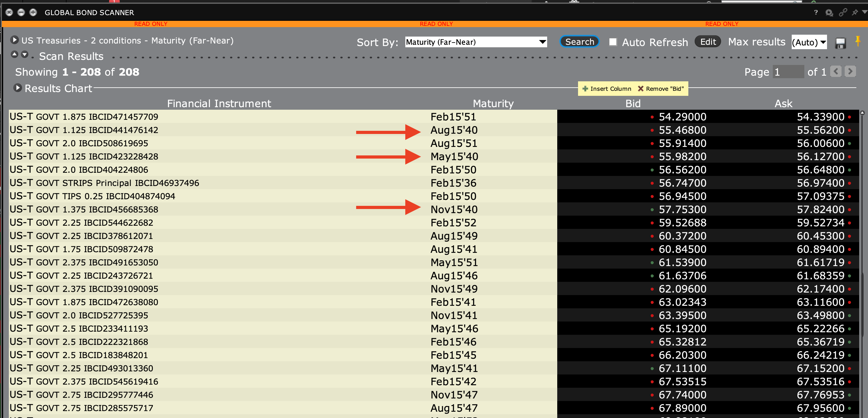Select US Treasuries scan name tab
Image resolution: width=868 pixels, height=418 pixels.
coord(128,41)
